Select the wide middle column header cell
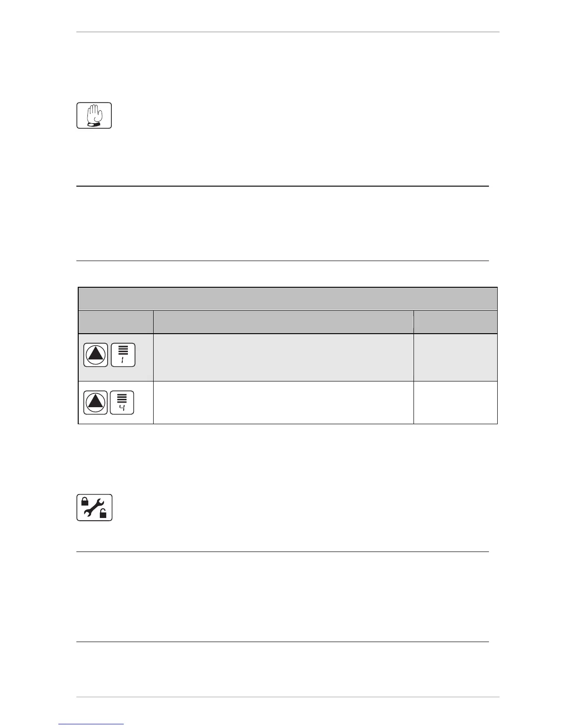This screenshot has height=728, width=563. click(283, 322)
